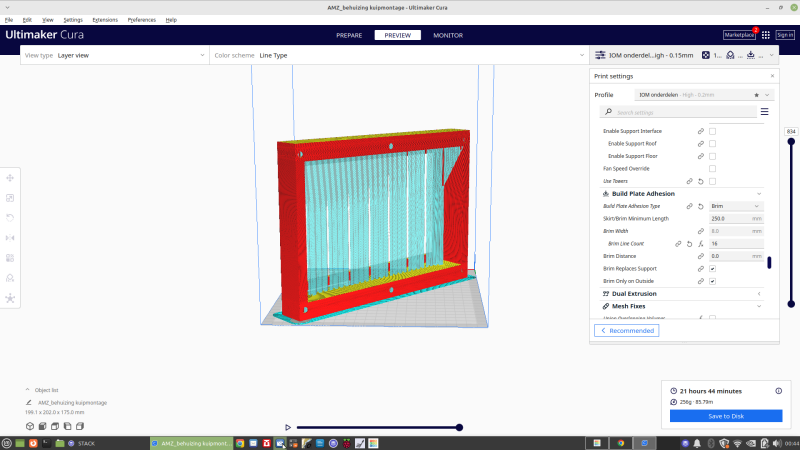Play the layer simulation

288,427
